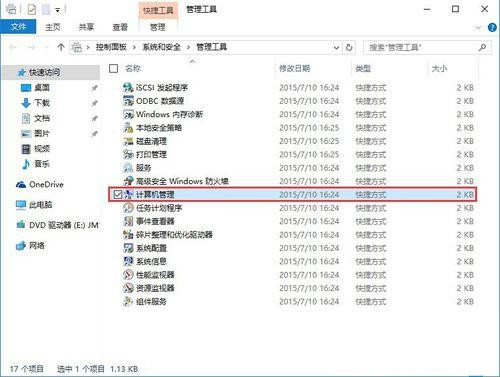The width and height of the screenshot is (500, 377).
Task: Click the back navigation arrow
Action: tap(13, 47)
